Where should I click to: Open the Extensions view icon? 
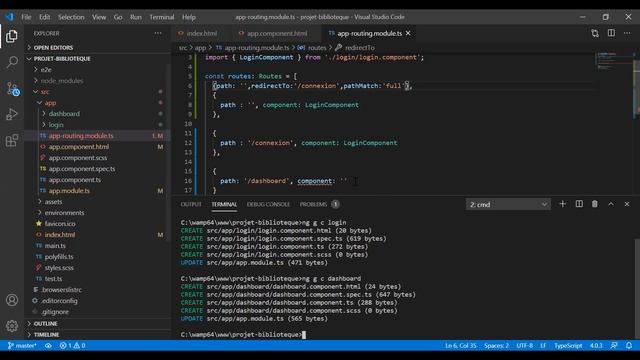[12, 140]
